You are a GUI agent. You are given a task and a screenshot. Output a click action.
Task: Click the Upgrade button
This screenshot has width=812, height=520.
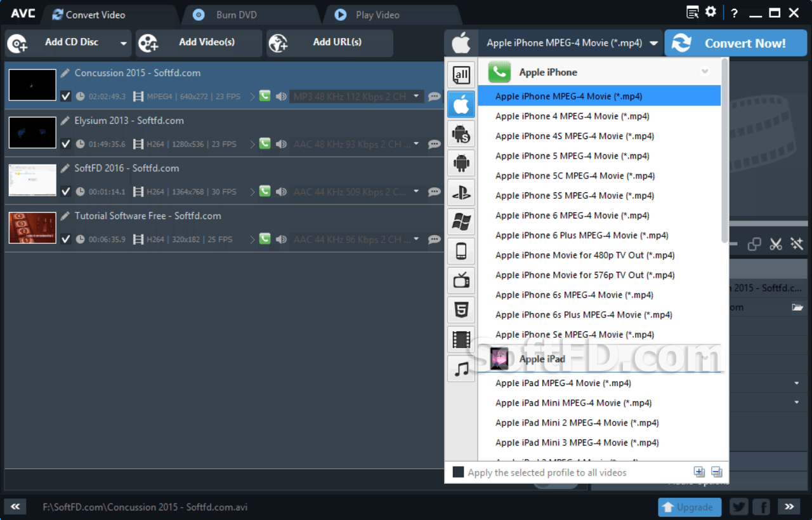[690, 507]
